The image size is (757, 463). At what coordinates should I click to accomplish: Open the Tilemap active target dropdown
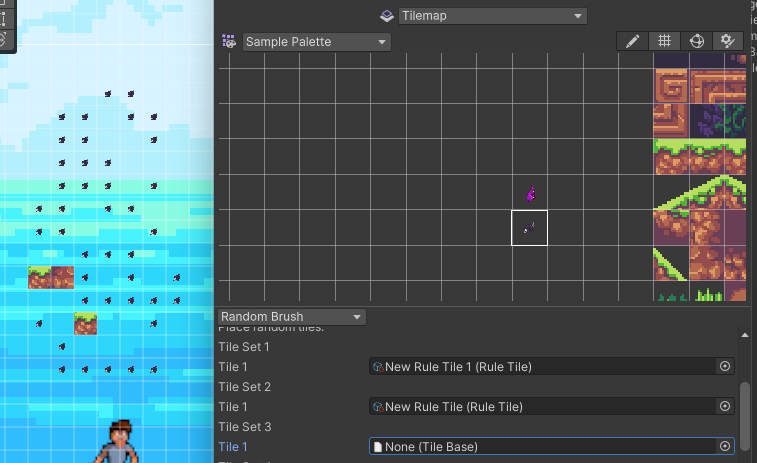pyautogui.click(x=492, y=16)
